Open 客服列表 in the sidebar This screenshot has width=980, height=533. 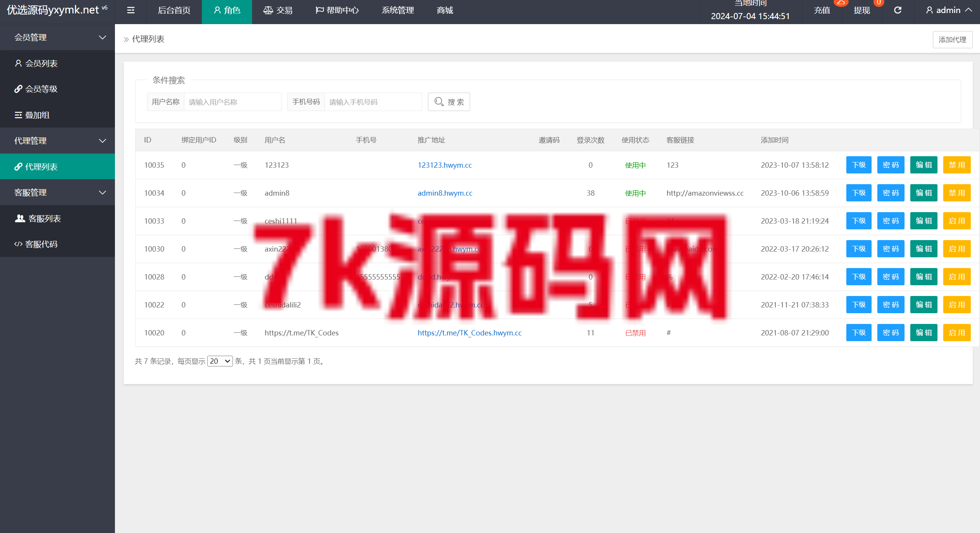tap(57, 219)
